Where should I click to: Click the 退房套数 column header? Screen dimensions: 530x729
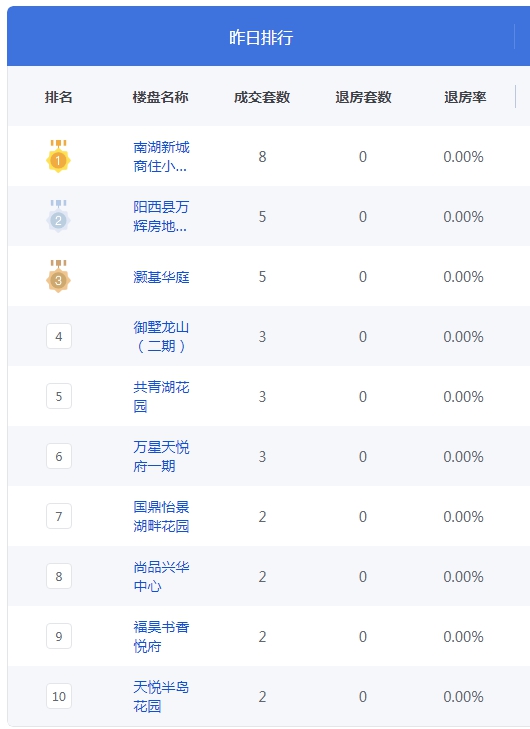pos(363,97)
